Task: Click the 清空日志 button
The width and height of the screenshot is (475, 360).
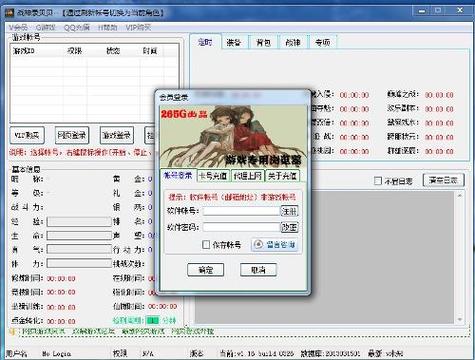Action: tap(443, 180)
